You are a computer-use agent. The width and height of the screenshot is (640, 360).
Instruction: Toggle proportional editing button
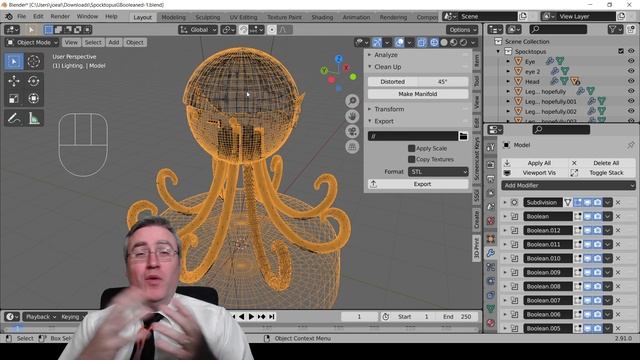[272, 30]
